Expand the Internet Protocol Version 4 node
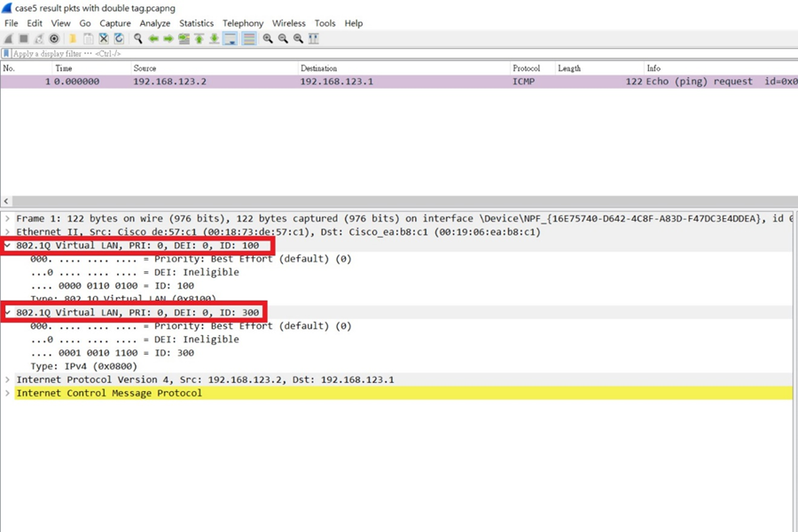The height and width of the screenshot is (532, 798). [x=7, y=379]
